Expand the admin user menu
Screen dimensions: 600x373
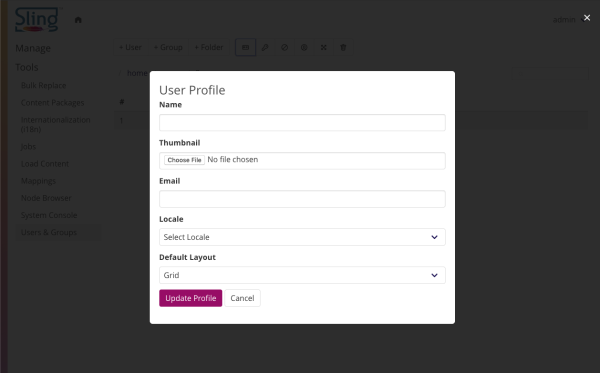(x=568, y=20)
